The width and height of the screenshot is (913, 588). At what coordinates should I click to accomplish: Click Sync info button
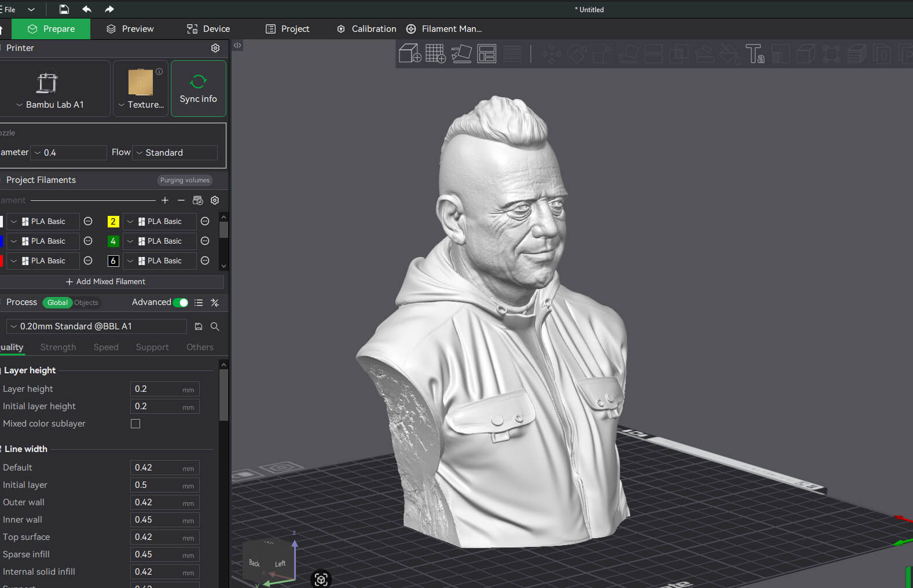point(198,89)
